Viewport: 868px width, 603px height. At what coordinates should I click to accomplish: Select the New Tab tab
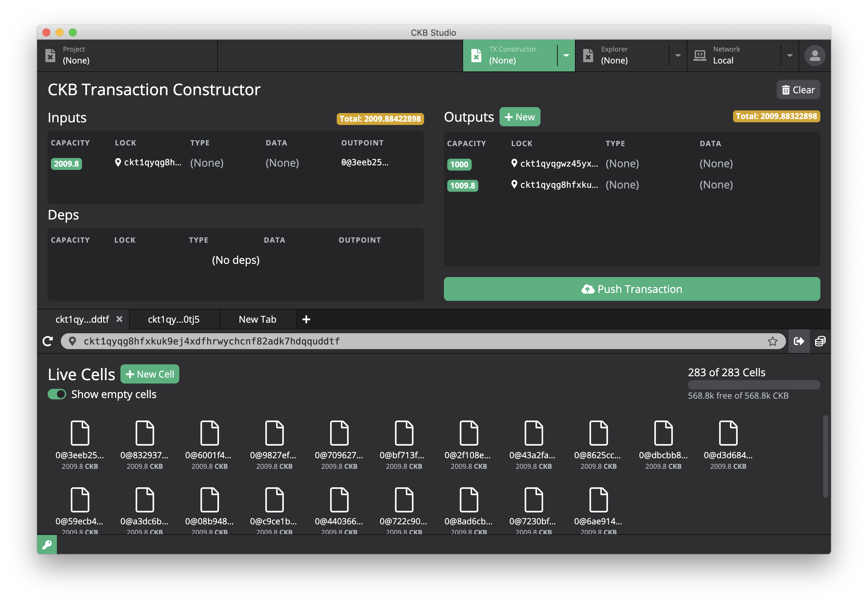pyautogui.click(x=257, y=319)
